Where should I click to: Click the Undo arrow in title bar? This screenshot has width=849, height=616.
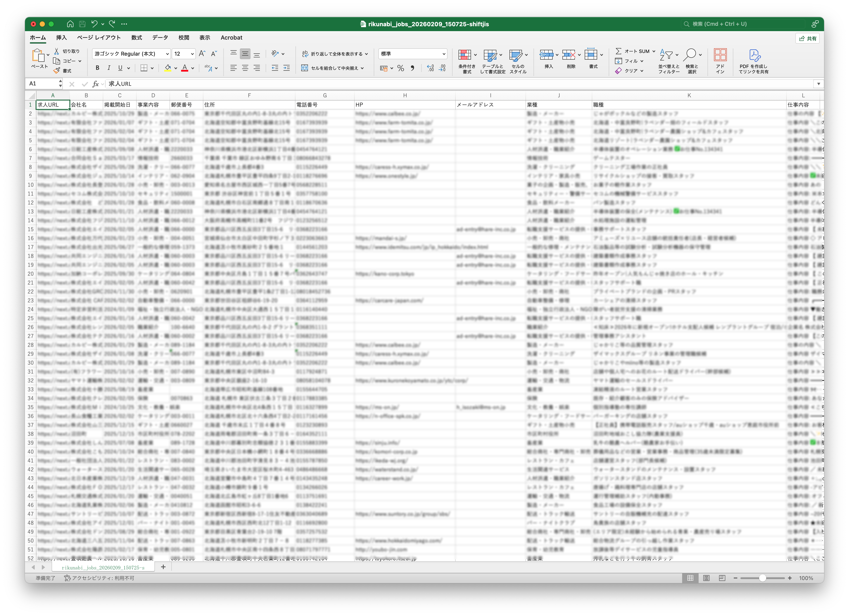94,24
